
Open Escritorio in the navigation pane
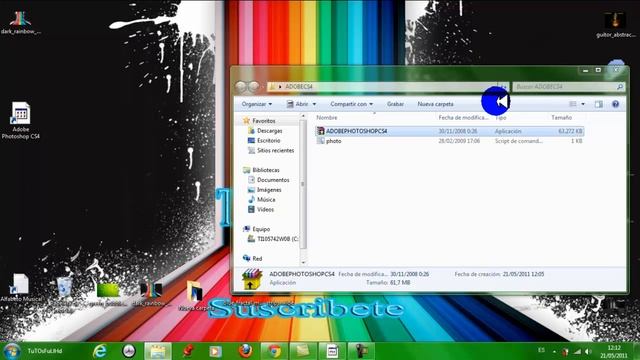click(x=268, y=140)
